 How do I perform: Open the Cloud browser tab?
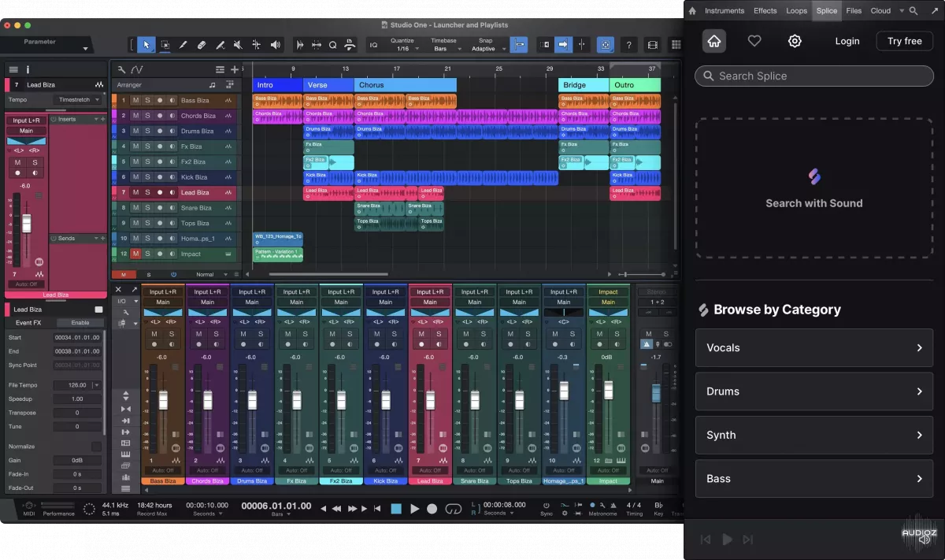pos(880,11)
